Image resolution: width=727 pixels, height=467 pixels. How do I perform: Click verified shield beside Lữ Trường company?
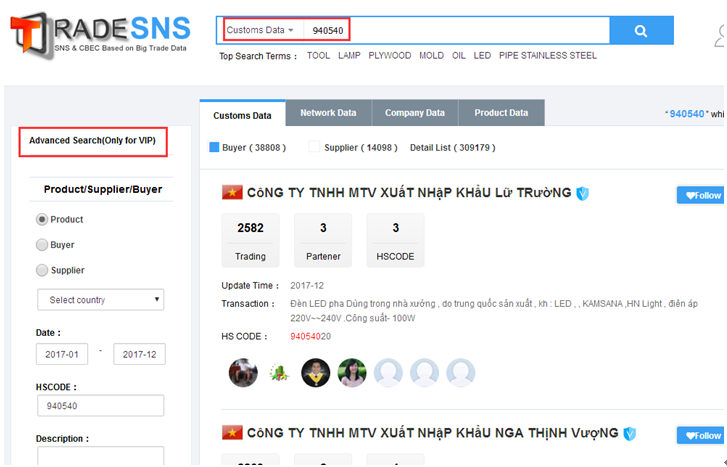[583, 193]
